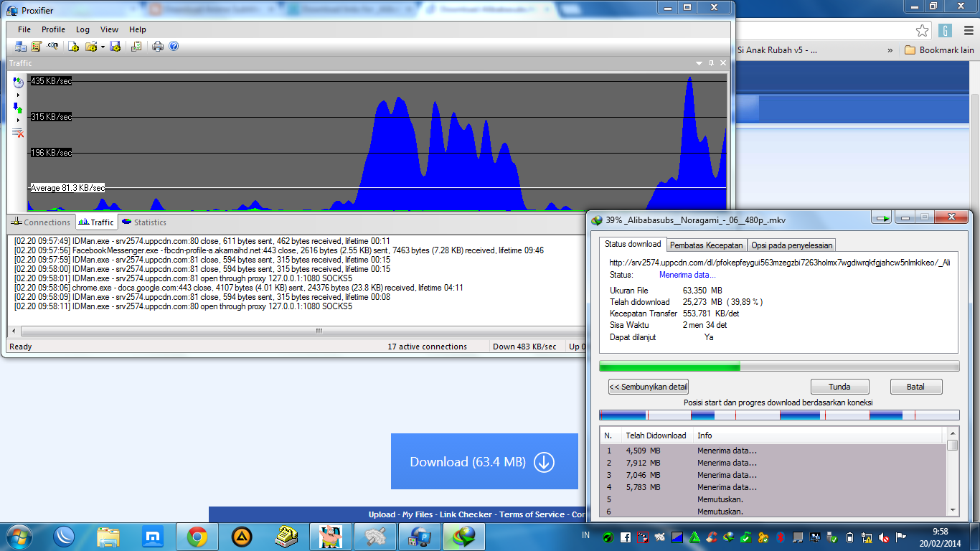Click blue/green up-down arrows traffic icon
This screenshot has width=980, height=551.
click(x=18, y=108)
